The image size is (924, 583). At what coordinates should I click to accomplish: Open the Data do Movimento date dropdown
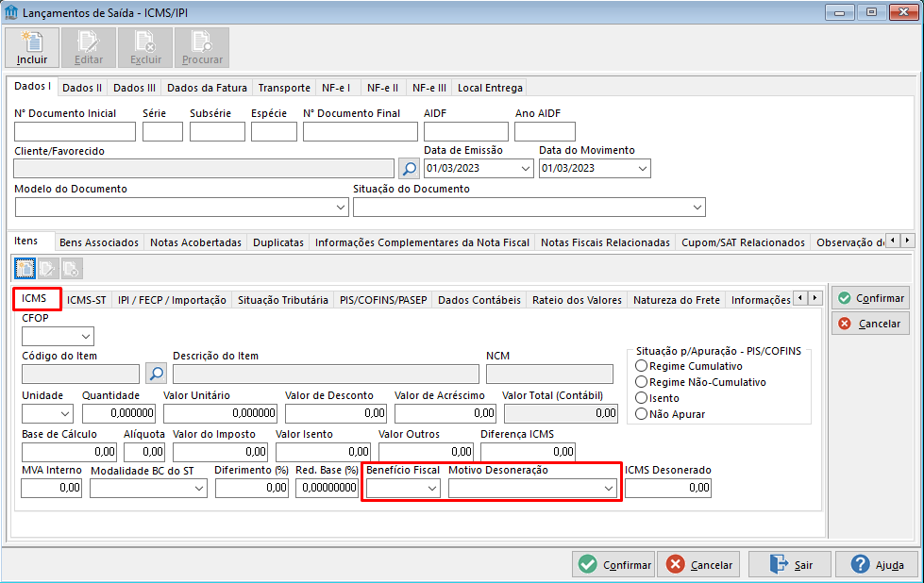[x=643, y=169]
